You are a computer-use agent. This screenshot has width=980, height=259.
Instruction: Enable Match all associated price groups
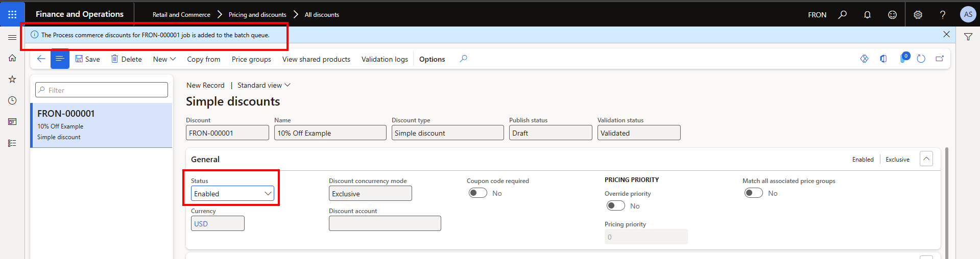coord(753,193)
